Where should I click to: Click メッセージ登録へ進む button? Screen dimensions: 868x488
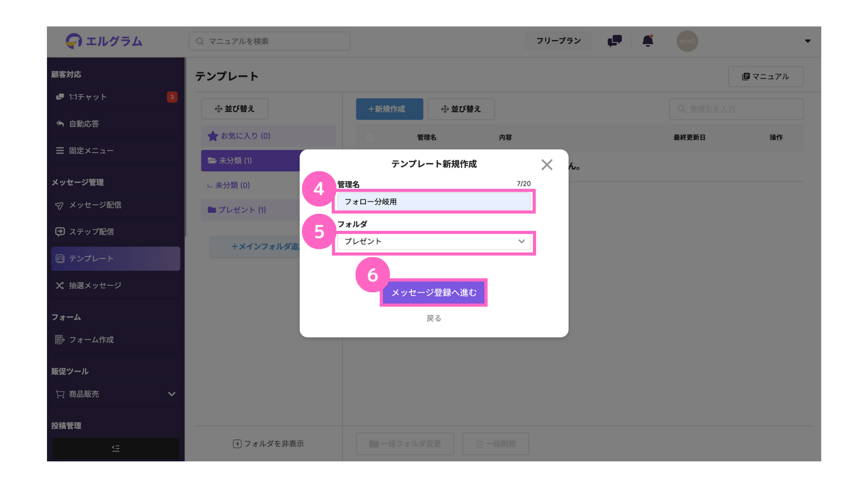tap(434, 293)
